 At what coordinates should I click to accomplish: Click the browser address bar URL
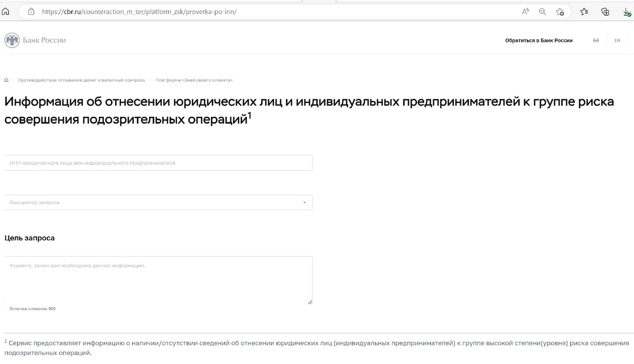139,11
